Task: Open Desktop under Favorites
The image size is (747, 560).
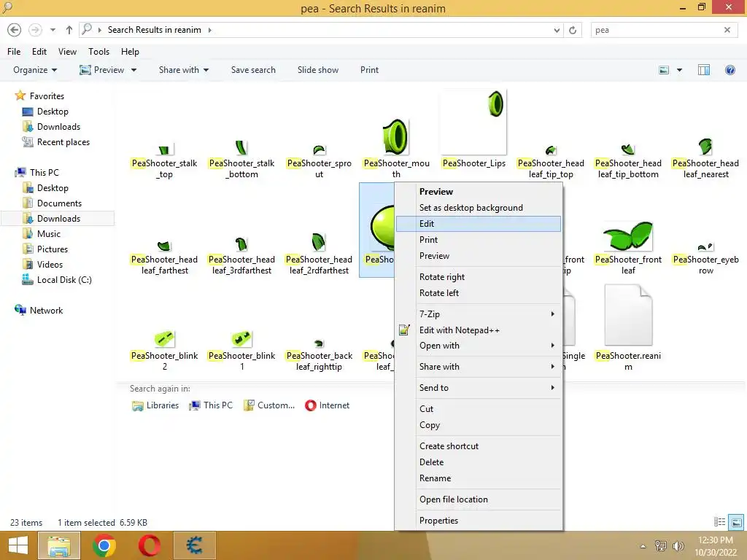Action: [x=53, y=112]
